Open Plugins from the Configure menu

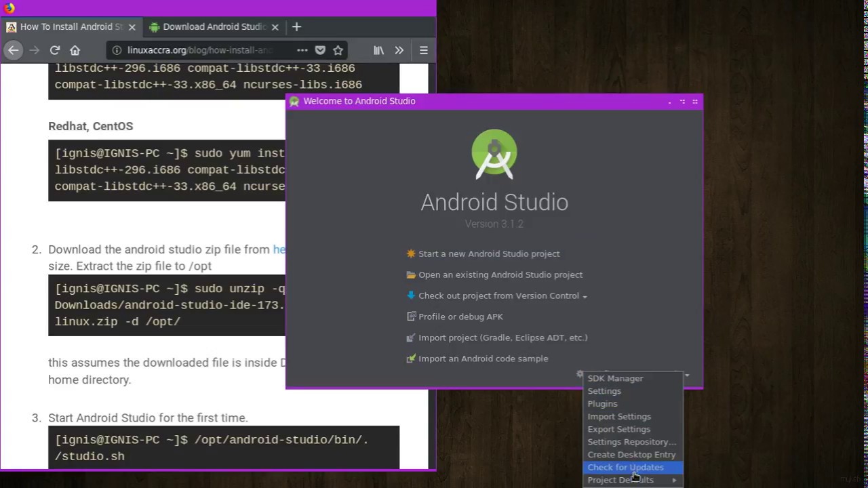[x=602, y=404]
